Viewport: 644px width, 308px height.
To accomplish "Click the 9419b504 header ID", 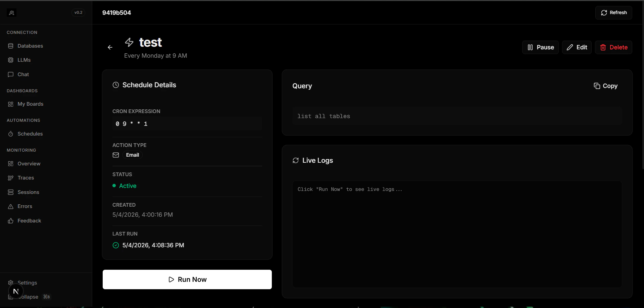I will point(116,13).
